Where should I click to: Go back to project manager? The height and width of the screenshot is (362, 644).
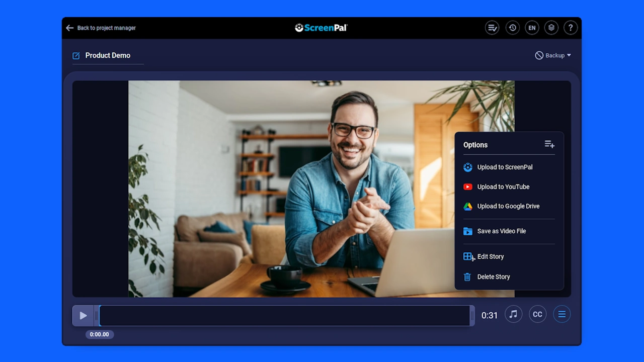pyautogui.click(x=101, y=28)
